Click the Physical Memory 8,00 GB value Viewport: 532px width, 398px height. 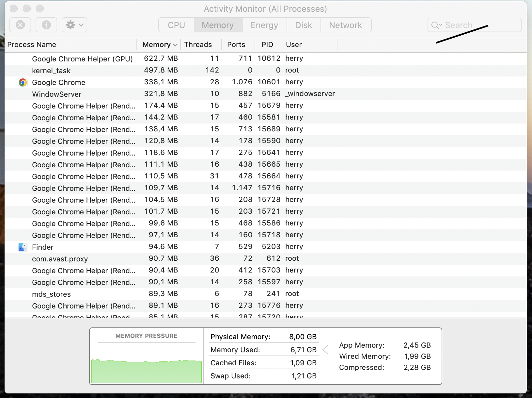point(303,337)
